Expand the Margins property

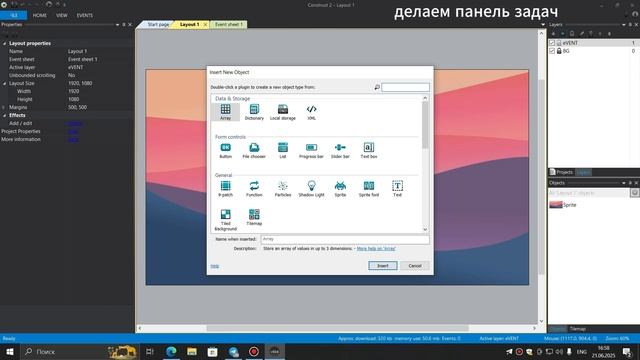point(4,107)
